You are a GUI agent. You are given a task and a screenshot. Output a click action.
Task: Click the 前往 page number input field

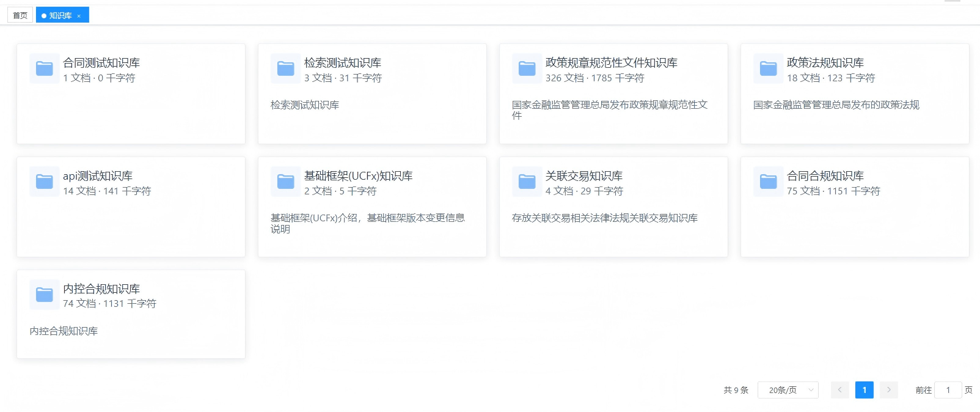pyautogui.click(x=948, y=390)
